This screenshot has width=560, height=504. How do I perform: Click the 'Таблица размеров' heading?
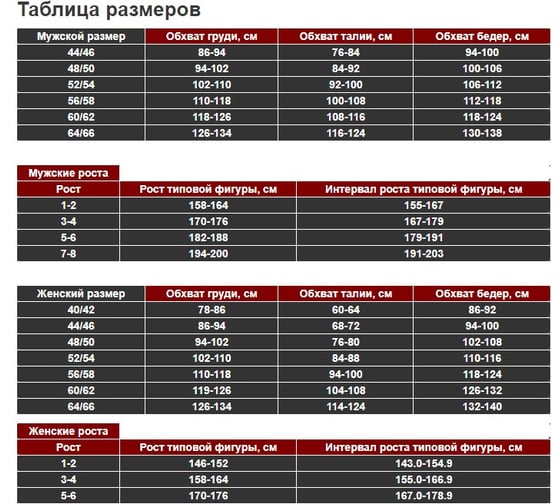tap(109, 10)
